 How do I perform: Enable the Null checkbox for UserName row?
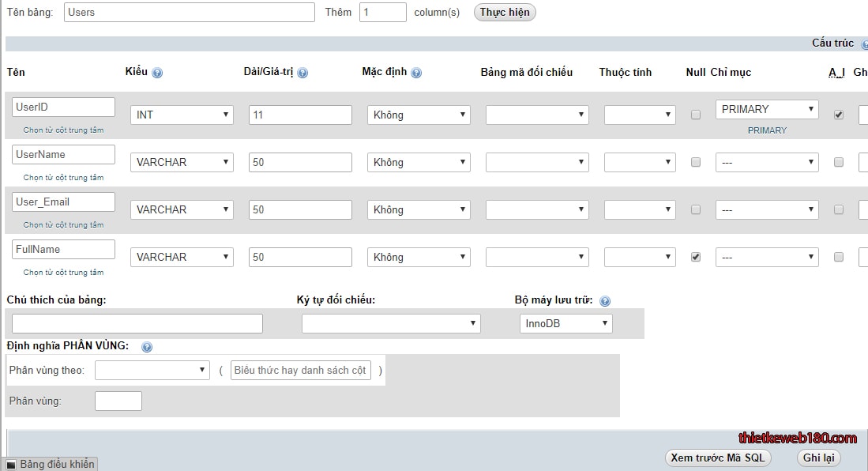[x=696, y=162]
